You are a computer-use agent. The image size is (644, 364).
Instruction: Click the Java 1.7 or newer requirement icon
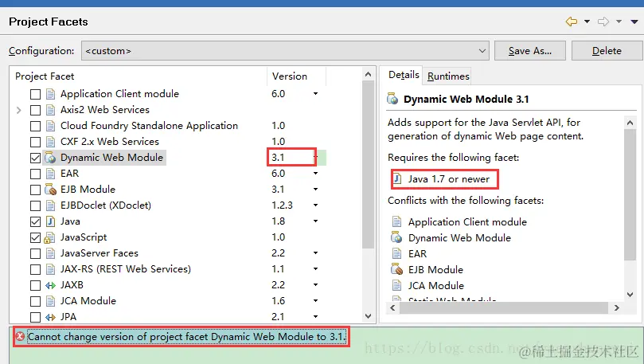397,178
